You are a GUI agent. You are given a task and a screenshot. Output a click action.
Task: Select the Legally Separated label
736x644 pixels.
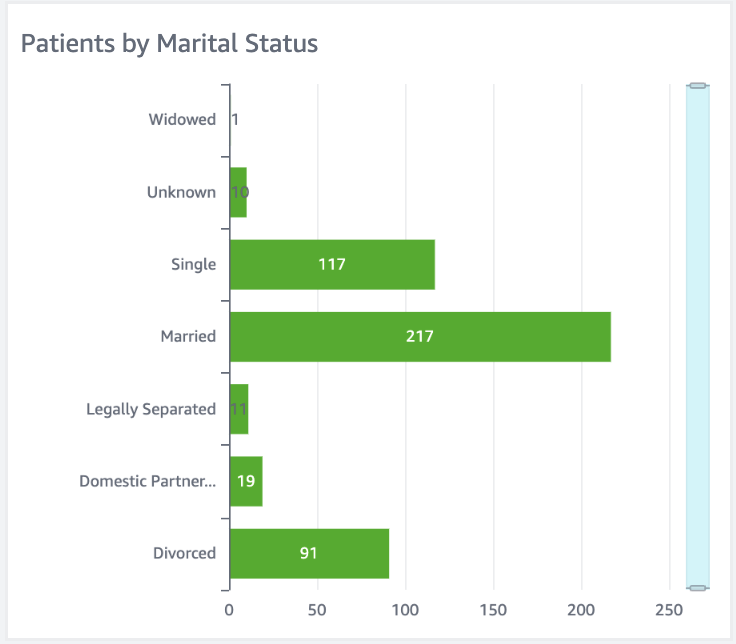click(x=151, y=408)
